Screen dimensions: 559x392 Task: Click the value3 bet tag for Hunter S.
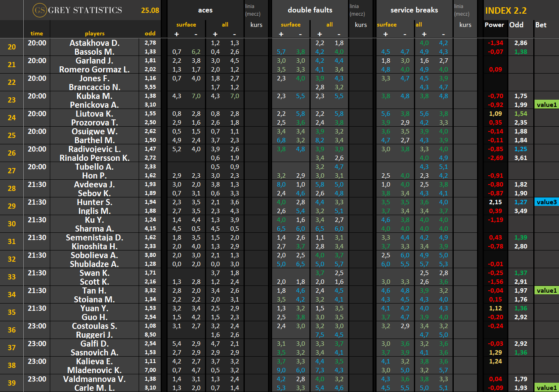click(547, 202)
